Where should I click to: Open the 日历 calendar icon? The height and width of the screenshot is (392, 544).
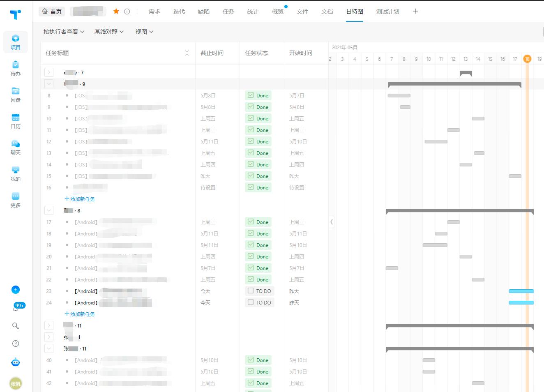[16, 121]
